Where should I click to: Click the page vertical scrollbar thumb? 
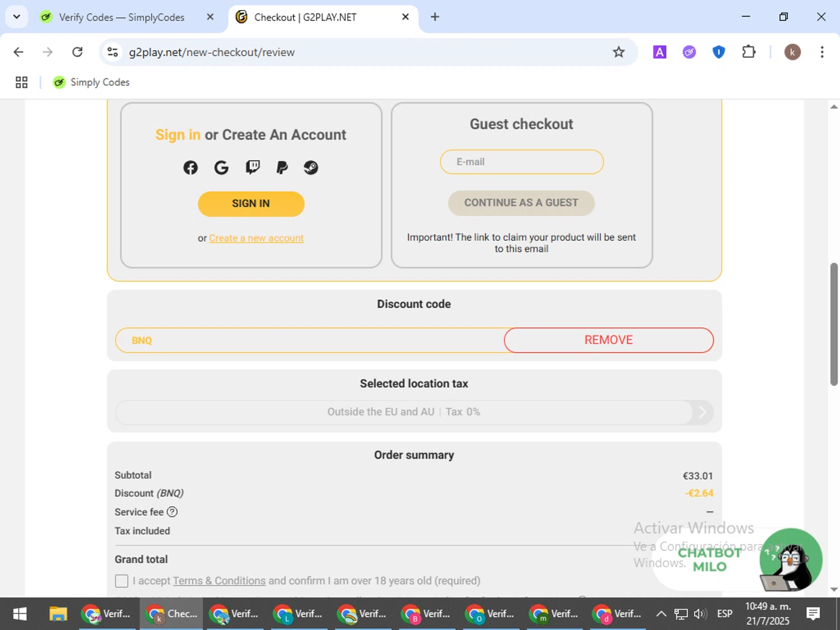[834, 324]
